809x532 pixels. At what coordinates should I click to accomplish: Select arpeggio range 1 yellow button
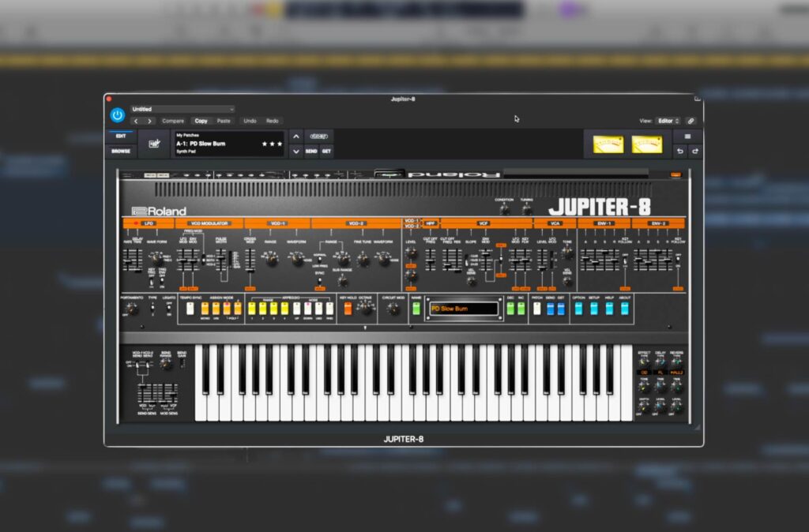click(252, 309)
